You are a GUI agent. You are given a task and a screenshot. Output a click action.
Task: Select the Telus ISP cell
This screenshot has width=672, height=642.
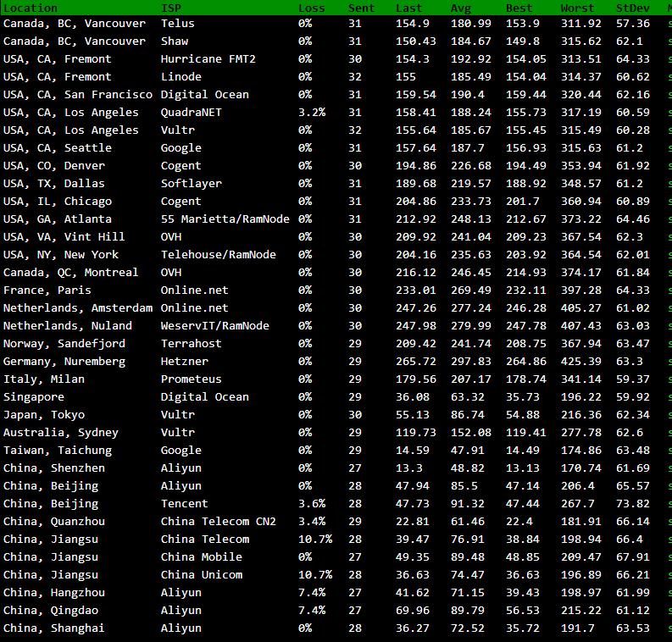(x=177, y=23)
